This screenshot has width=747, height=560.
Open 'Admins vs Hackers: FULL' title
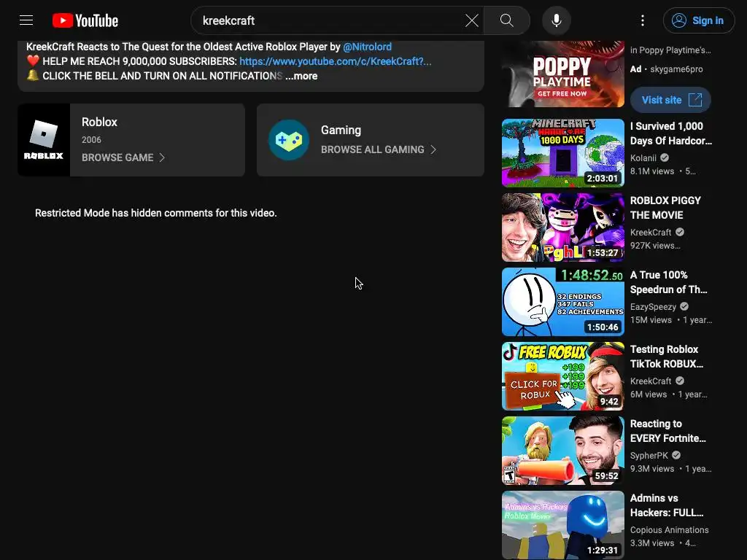pos(667,505)
